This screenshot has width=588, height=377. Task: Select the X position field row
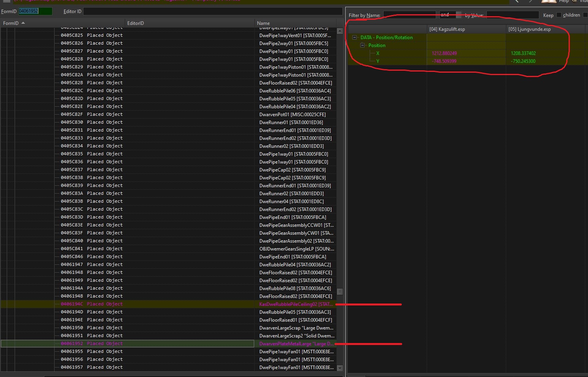(x=467, y=53)
